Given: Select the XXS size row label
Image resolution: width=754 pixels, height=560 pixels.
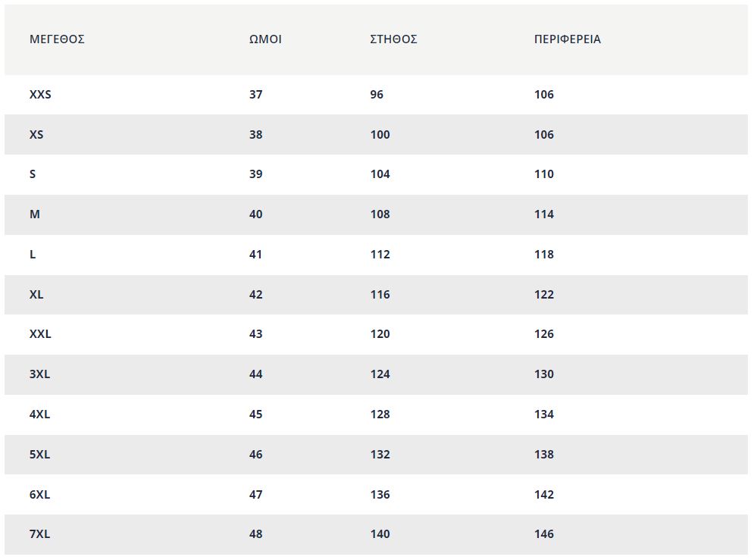Looking at the screenshot, I should click(40, 94).
